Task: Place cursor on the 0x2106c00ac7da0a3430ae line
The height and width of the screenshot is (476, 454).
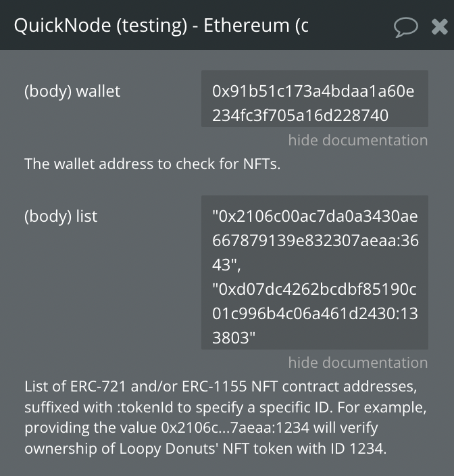Action: pyautogui.click(x=315, y=216)
